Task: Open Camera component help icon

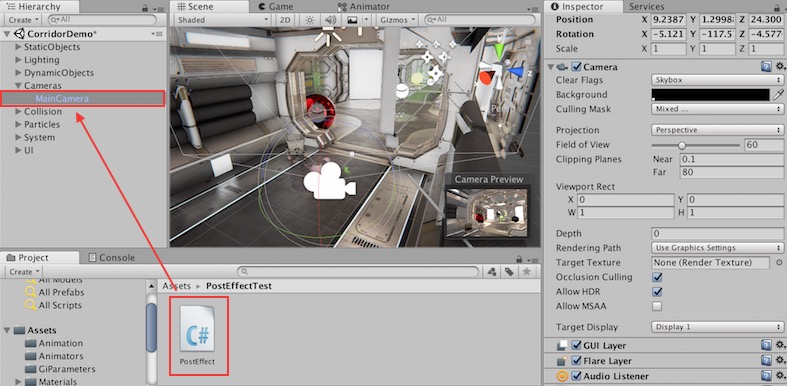Action: pos(766,67)
